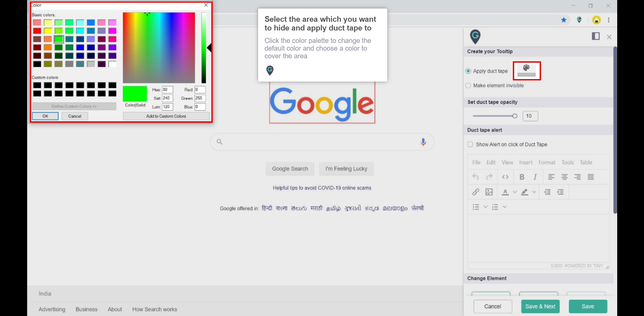The image size is (644, 316).
Task: Click voice search microphone icon
Action: [423, 142]
